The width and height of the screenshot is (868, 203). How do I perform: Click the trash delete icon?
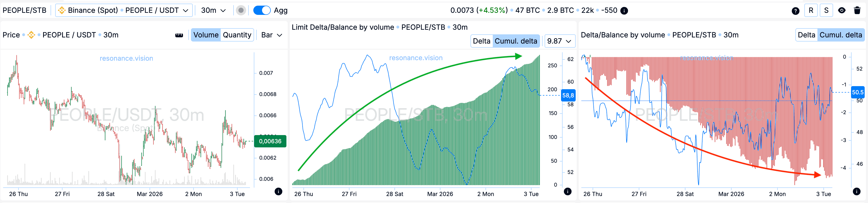[857, 11]
